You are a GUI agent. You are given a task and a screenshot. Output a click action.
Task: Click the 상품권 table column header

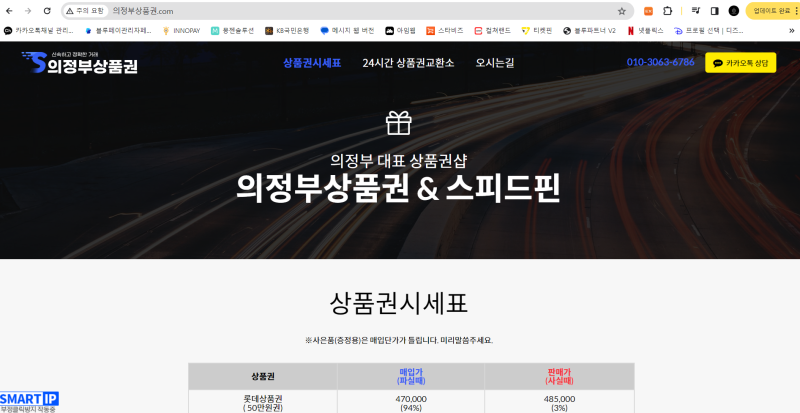pos(263,376)
